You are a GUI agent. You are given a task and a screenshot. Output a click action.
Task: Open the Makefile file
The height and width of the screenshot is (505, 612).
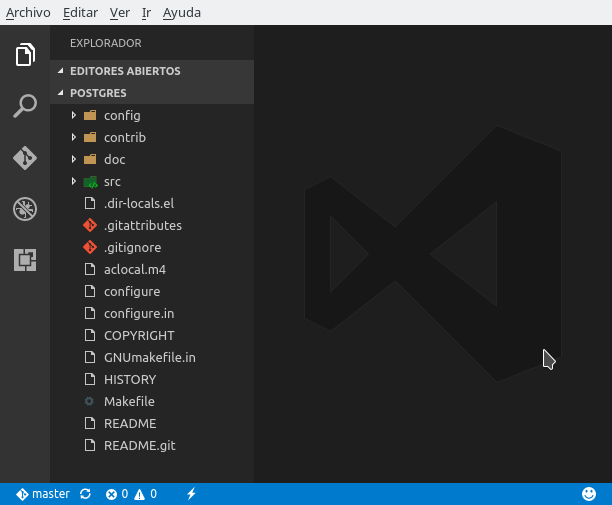(x=129, y=401)
